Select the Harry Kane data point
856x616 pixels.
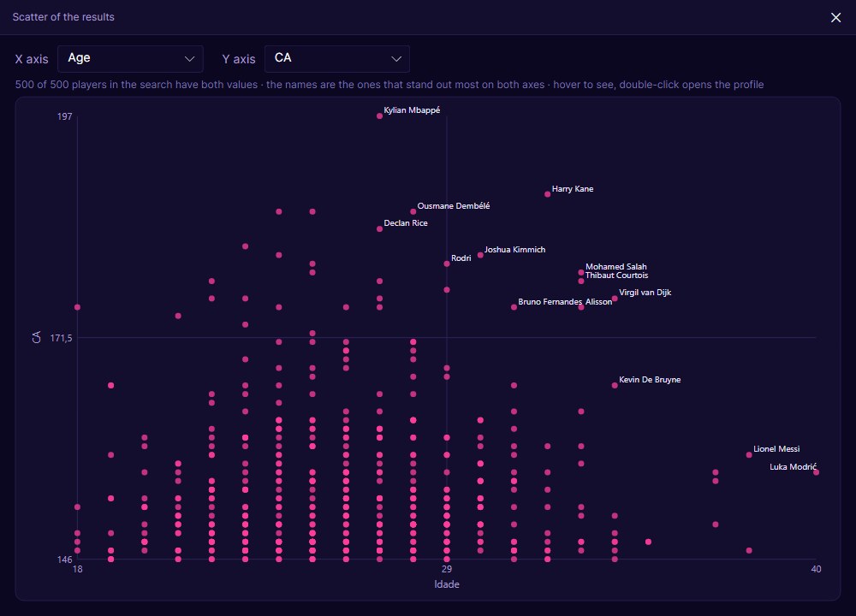coord(548,194)
